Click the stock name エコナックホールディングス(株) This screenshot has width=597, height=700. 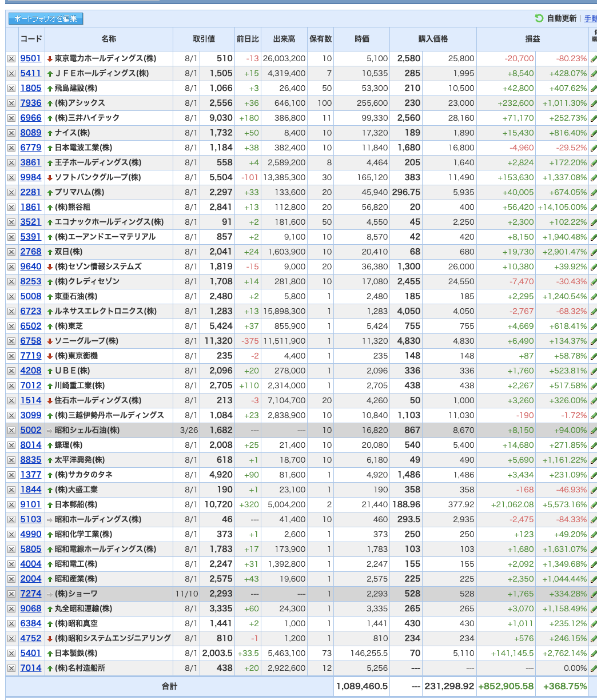[109, 222]
